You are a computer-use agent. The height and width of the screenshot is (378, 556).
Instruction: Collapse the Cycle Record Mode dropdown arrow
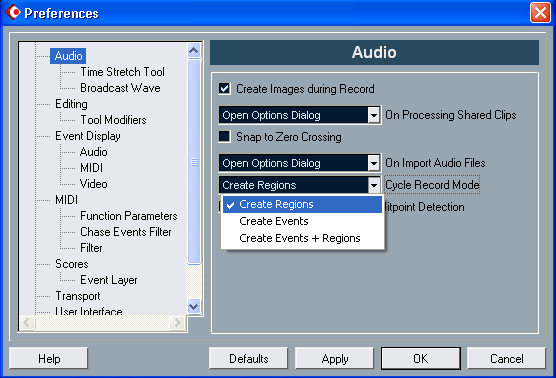coord(374,185)
